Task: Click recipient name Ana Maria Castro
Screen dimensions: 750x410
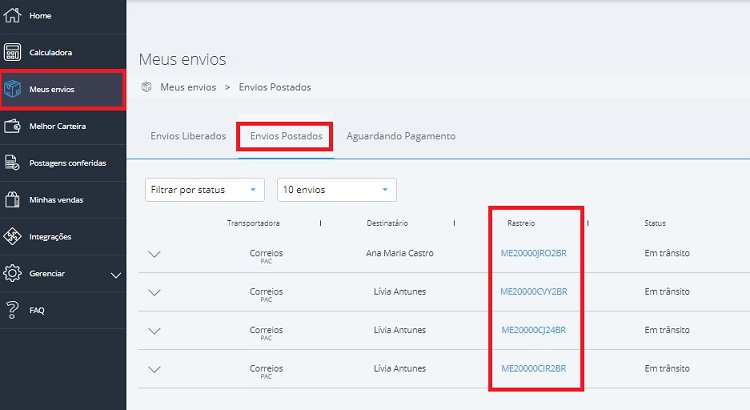Action: tap(400, 253)
